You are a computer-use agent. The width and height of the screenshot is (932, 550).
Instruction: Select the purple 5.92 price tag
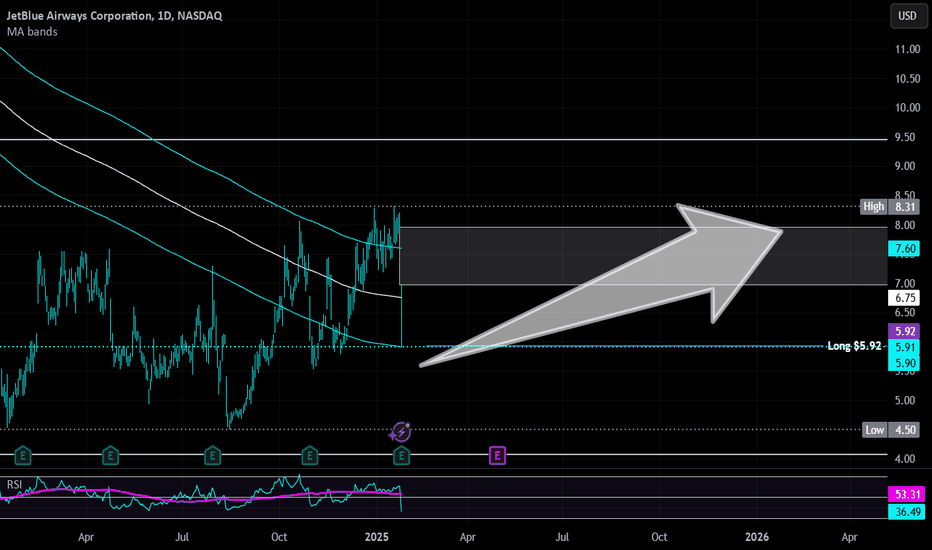[x=904, y=331]
